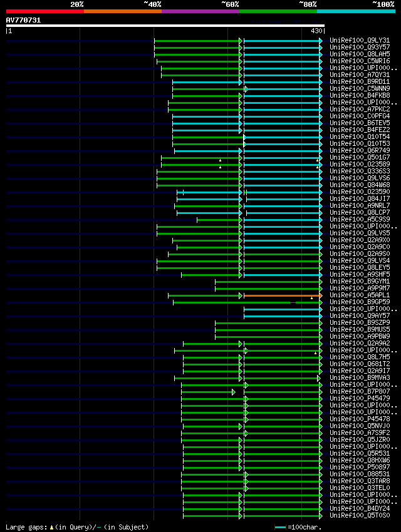
Task: Select the UniRef100_B9SZP9 label
Action: click(x=360, y=322)
